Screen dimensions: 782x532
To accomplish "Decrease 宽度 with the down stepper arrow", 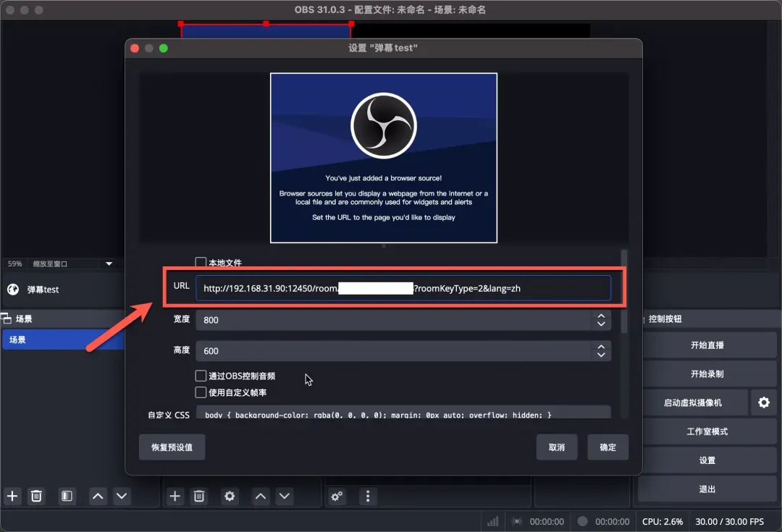I will point(601,324).
